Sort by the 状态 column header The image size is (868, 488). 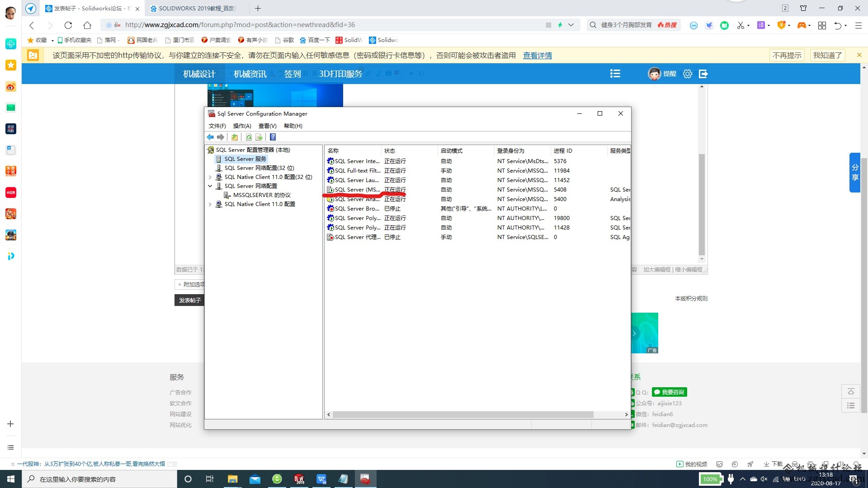[x=410, y=151]
